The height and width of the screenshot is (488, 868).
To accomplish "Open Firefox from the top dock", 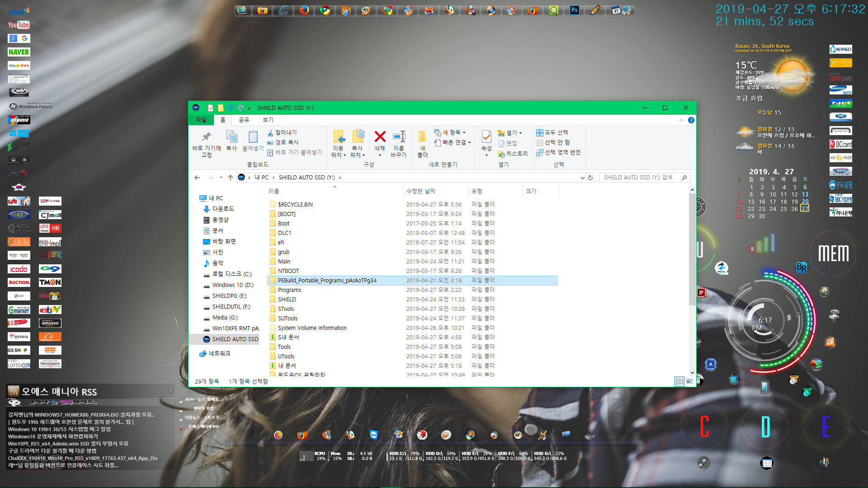I will [304, 10].
